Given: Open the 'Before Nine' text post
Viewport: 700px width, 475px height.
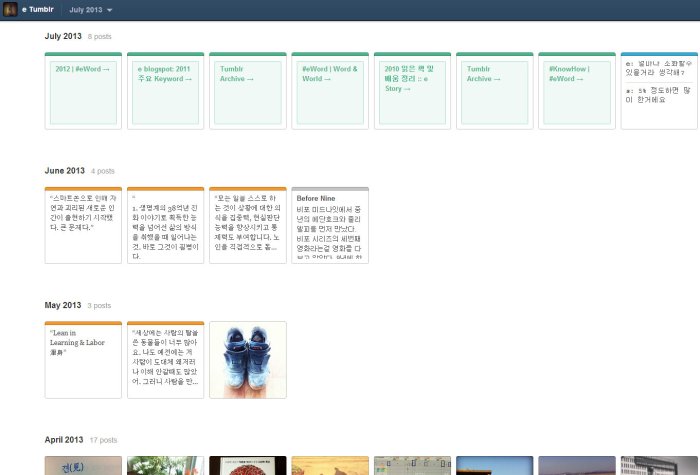Looking at the screenshot, I should [x=330, y=225].
